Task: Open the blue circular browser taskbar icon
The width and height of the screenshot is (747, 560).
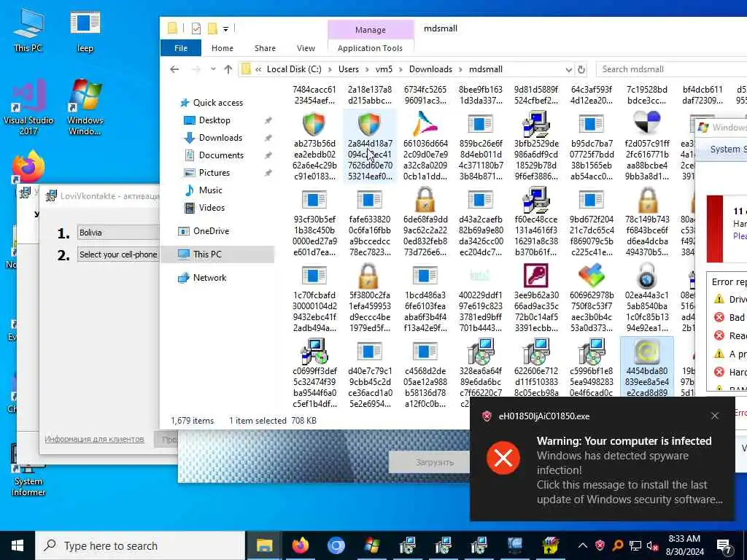Action: [336, 545]
